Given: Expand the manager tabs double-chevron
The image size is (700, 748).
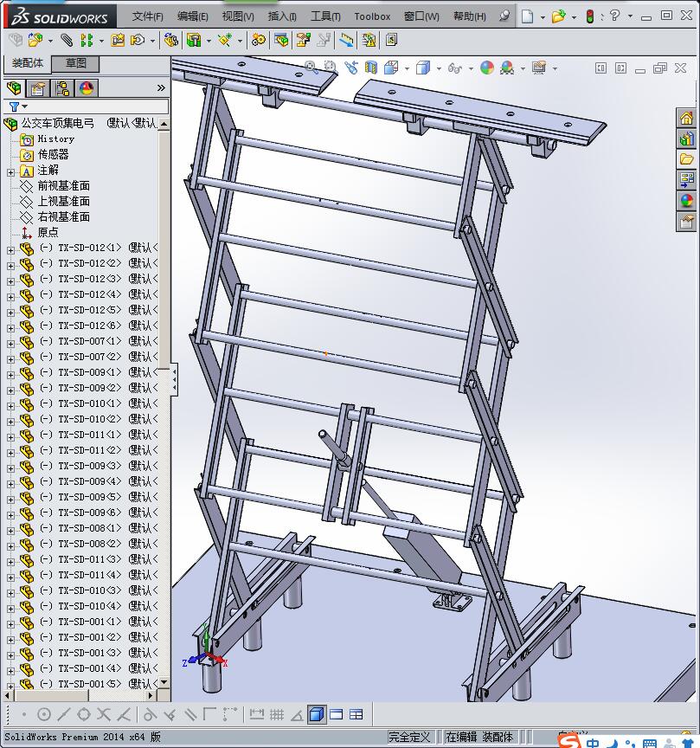Looking at the screenshot, I should 161,87.
